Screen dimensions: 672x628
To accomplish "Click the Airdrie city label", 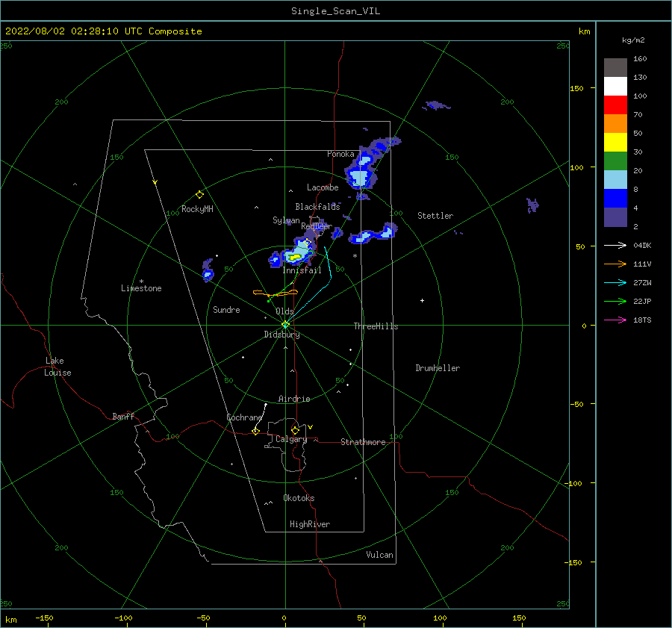I will pyautogui.click(x=294, y=399).
